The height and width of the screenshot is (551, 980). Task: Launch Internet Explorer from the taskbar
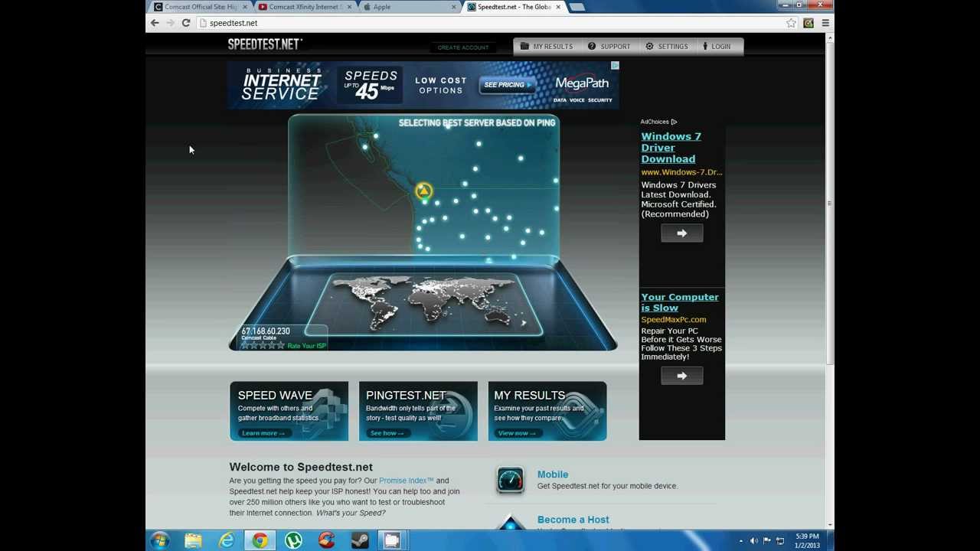227,541
